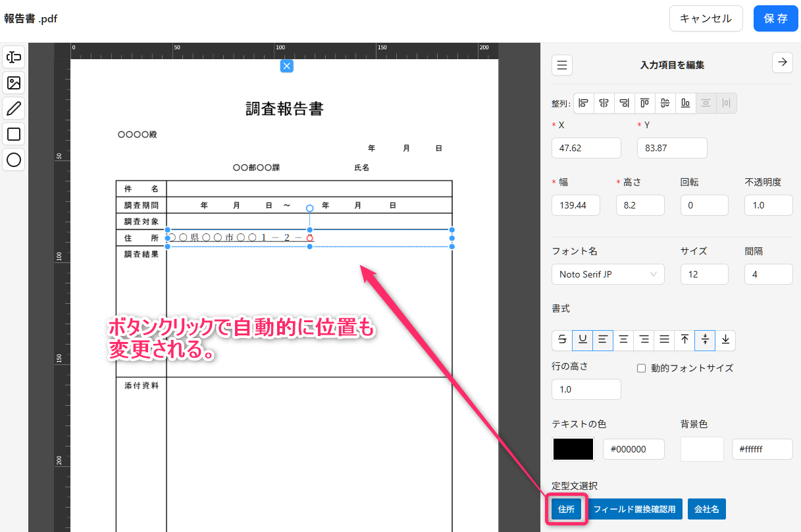Click the 住所 template button
The height and width of the screenshot is (532, 801).
566,509
